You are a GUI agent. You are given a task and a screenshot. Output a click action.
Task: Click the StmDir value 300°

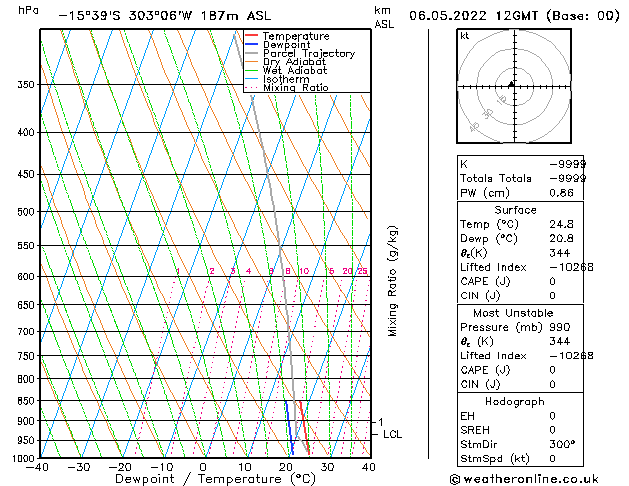tap(562, 444)
